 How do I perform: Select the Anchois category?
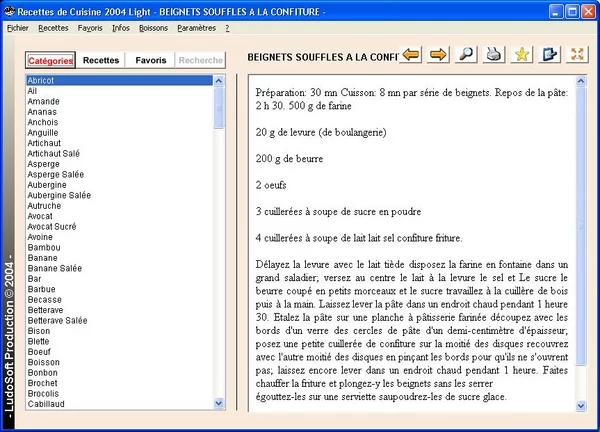tap(119, 122)
